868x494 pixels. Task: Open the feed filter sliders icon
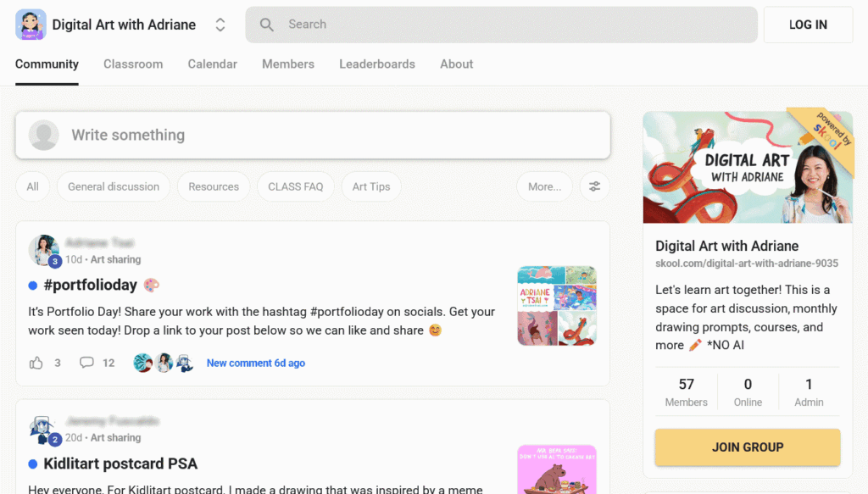pos(594,187)
